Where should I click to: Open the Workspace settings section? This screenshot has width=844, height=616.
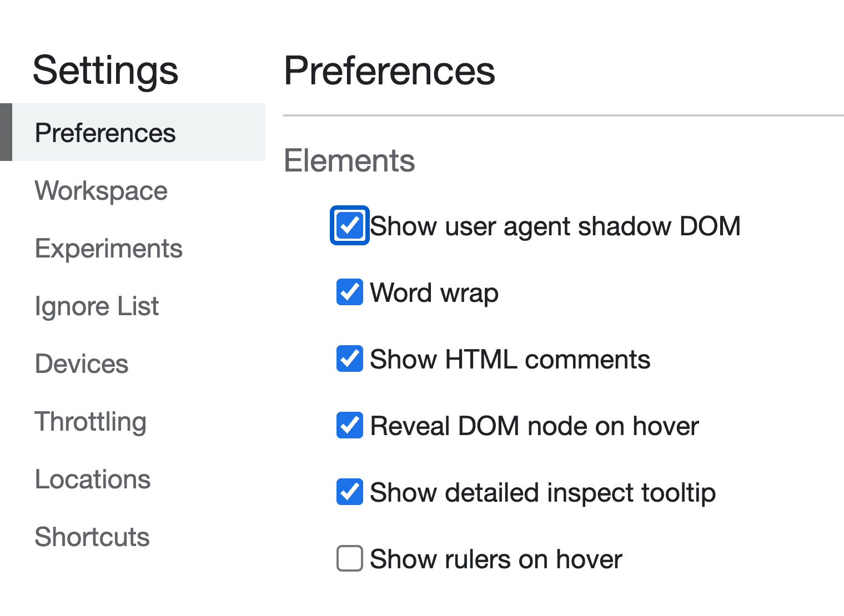[x=101, y=191]
